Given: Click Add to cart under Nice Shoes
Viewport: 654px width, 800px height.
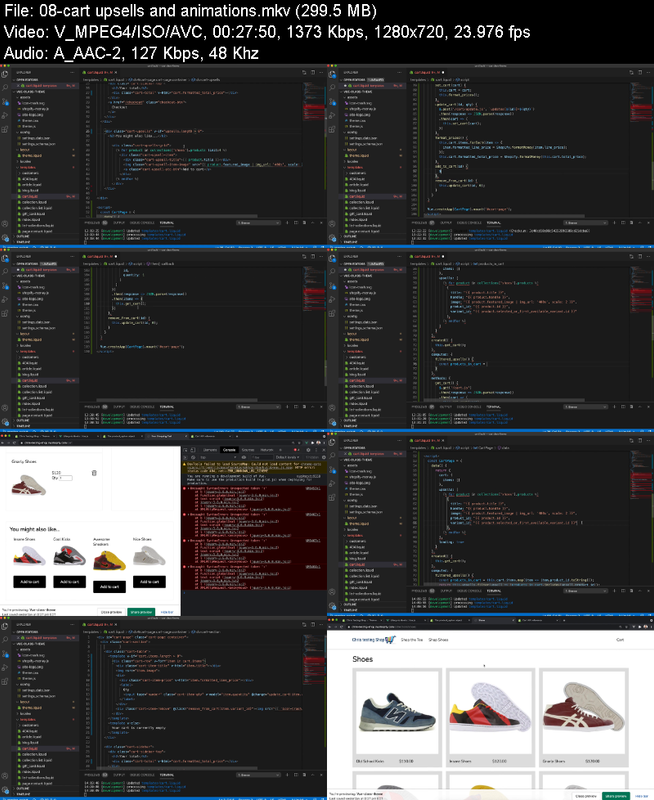Looking at the screenshot, I should click(149, 582).
